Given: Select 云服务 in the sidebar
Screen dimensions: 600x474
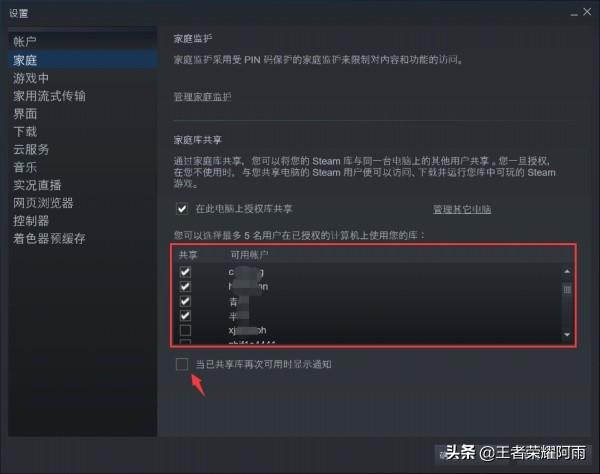Looking at the screenshot, I should [x=31, y=149].
